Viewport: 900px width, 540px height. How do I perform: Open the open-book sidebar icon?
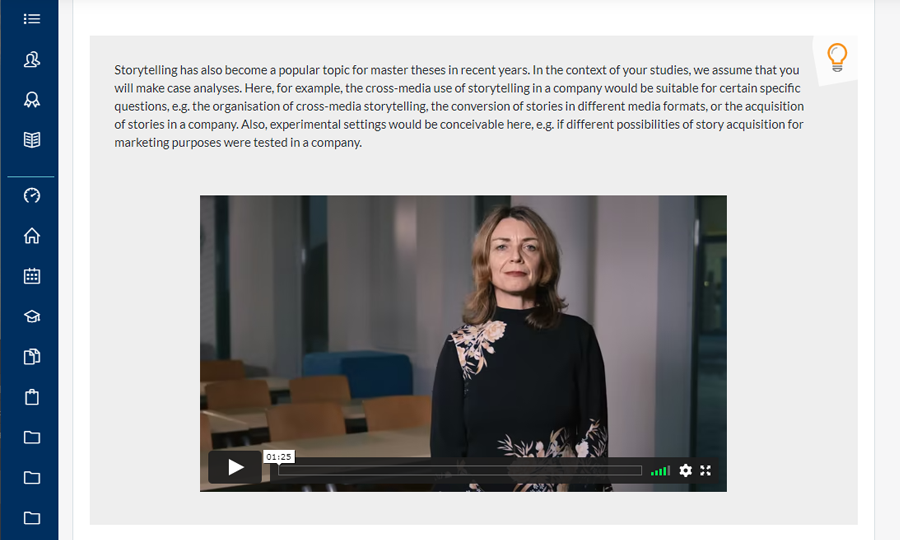[32, 139]
